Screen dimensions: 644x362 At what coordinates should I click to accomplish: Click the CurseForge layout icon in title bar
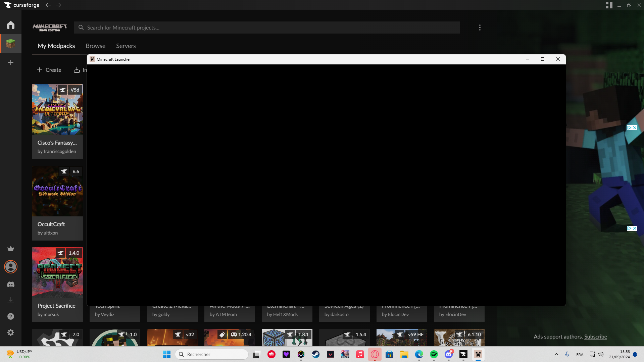pos(609,5)
